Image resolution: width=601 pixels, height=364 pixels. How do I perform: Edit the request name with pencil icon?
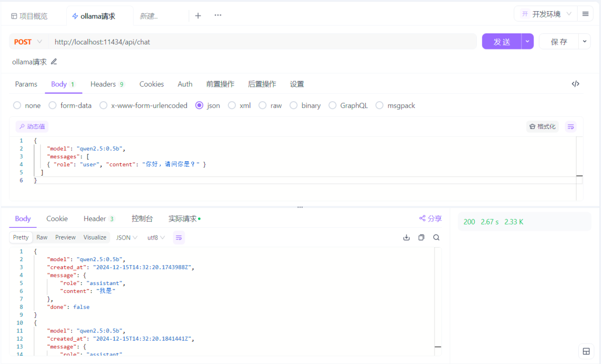54,62
